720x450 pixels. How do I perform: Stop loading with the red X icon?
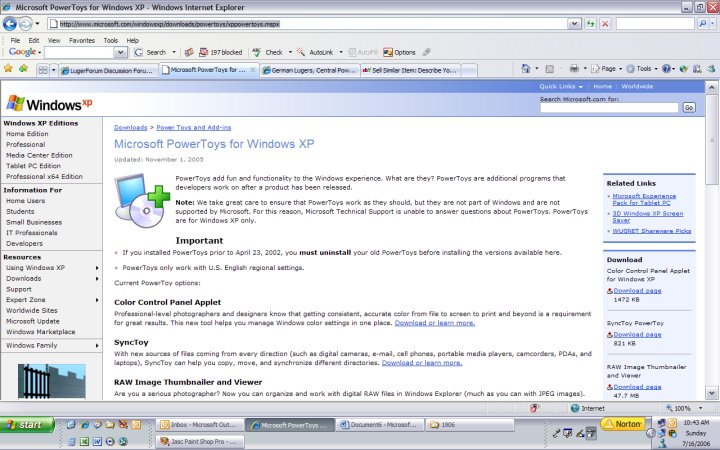click(605, 23)
